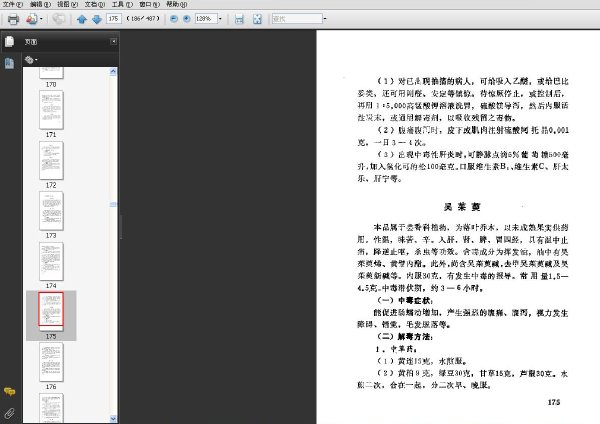Screen dimensions: 600x424
Task: Click the page number field showing 175
Action: tap(114, 18)
